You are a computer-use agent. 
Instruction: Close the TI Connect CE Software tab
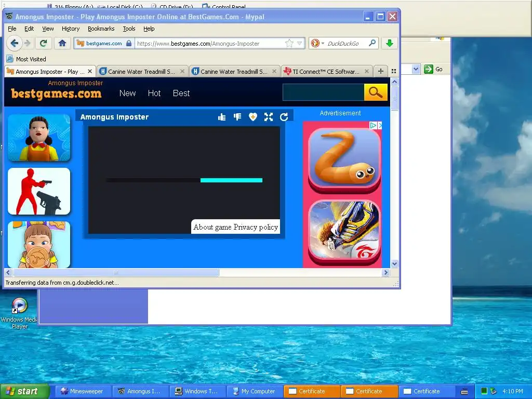coord(366,71)
